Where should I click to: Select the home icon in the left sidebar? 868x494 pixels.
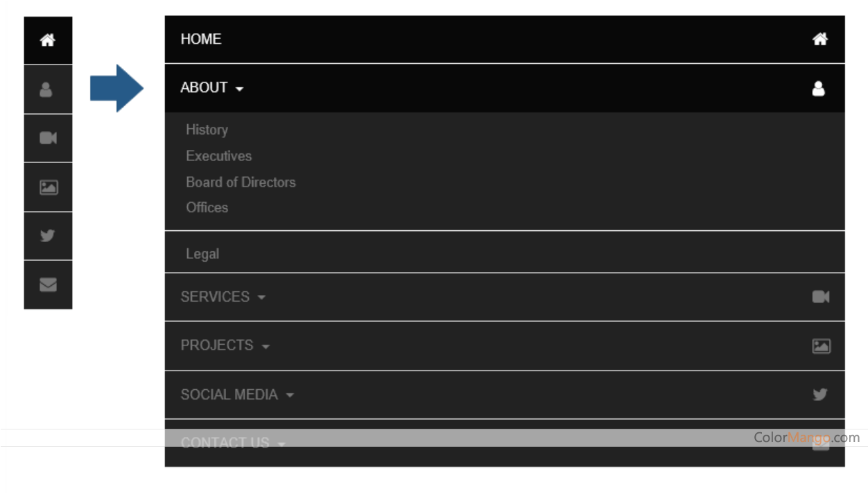click(x=47, y=40)
